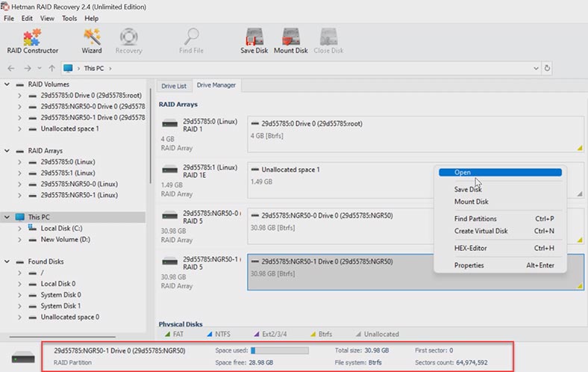Click the left panel horizontal scrollbar

point(62,337)
